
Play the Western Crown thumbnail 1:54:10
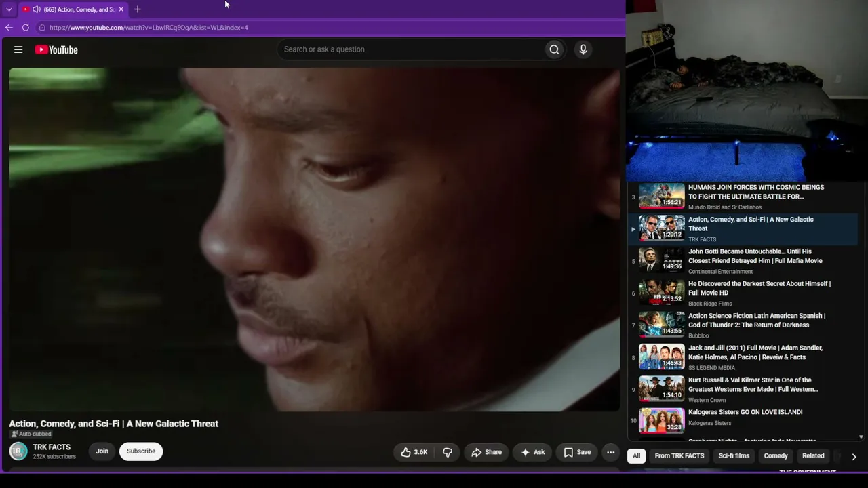tap(662, 389)
